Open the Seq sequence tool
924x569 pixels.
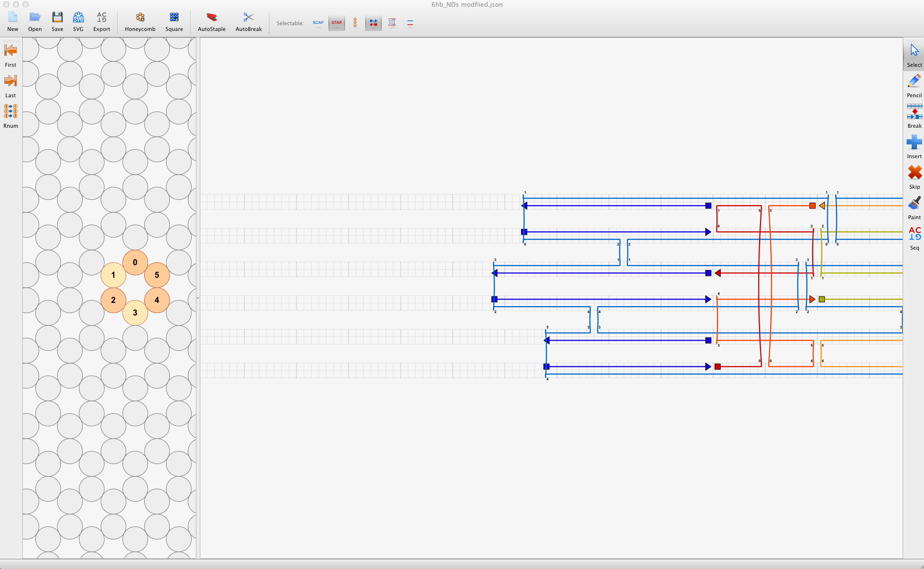pyautogui.click(x=914, y=238)
